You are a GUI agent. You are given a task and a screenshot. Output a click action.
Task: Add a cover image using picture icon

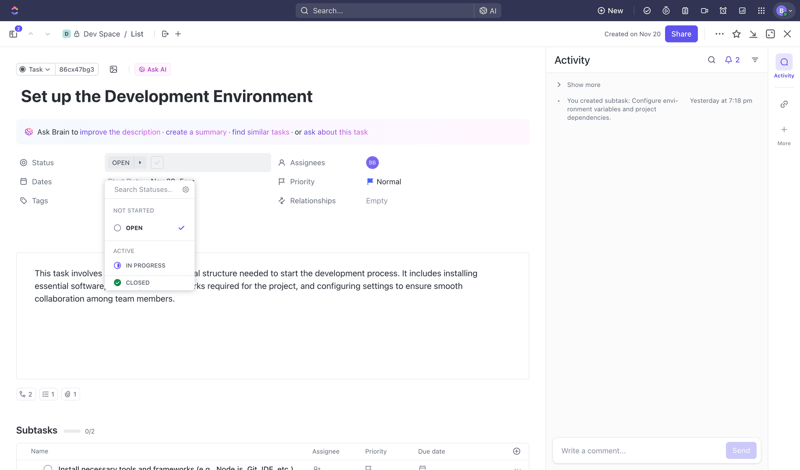pos(113,69)
